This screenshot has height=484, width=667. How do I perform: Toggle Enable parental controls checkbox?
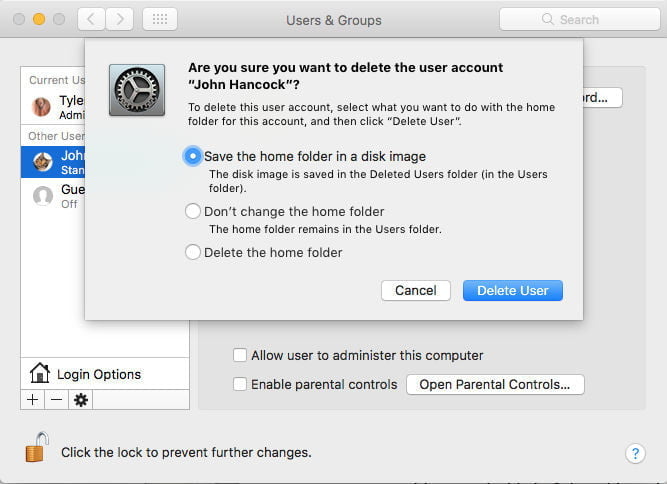pyautogui.click(x=240, y=384)
